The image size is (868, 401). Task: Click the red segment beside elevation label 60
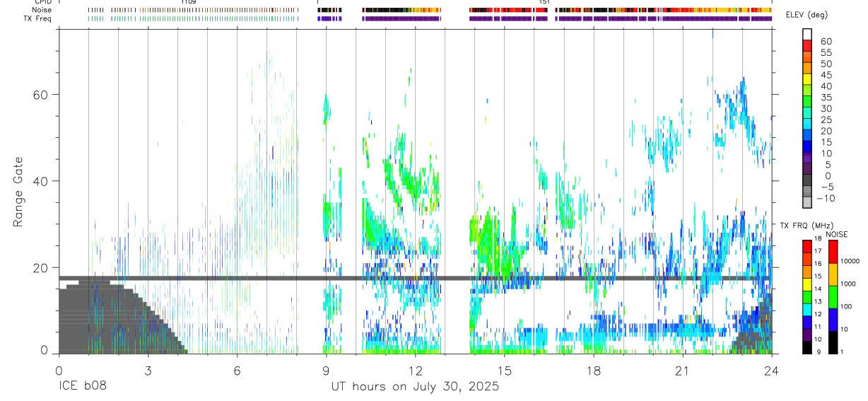pos(807,45)
